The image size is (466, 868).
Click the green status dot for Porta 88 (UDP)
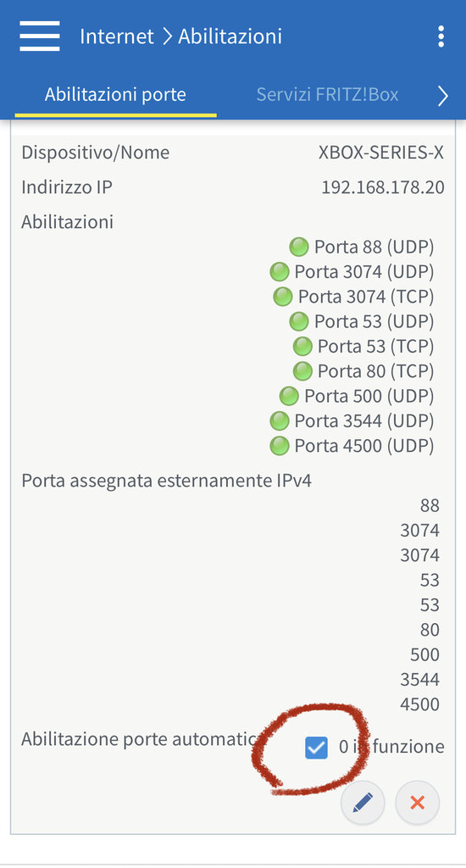coord(299,247)
